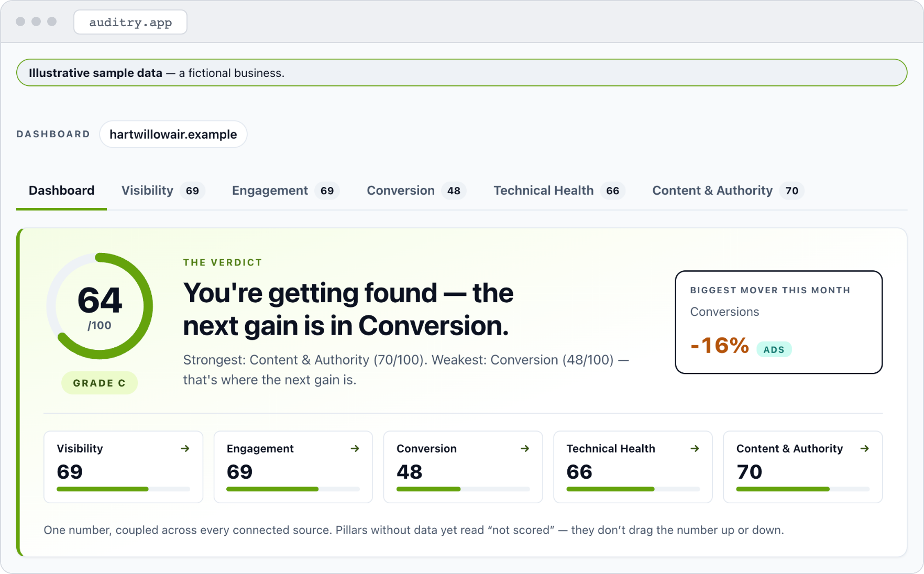The image size is (924, 574).
Task: Click the Technical Health card title
Action: click(611, 448)
